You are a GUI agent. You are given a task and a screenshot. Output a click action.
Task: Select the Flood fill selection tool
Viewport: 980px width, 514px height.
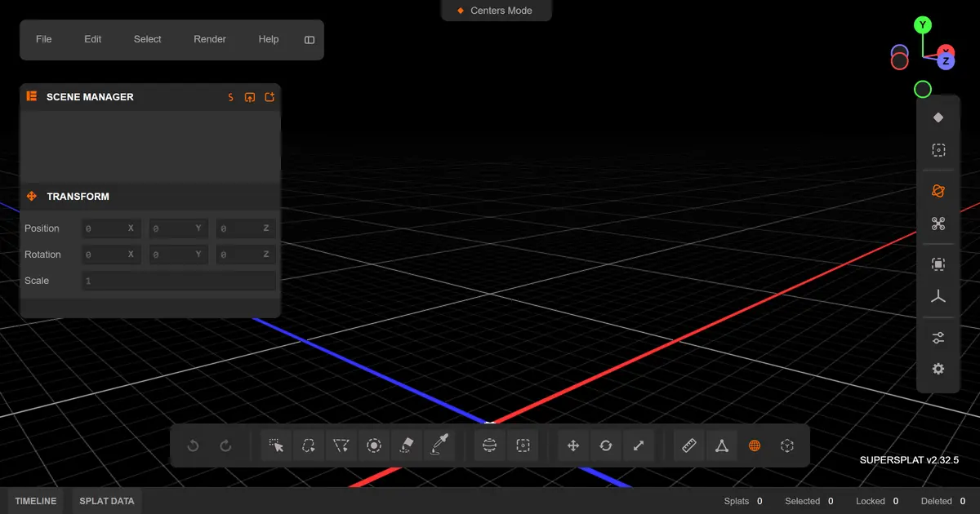tap(407, 445)
